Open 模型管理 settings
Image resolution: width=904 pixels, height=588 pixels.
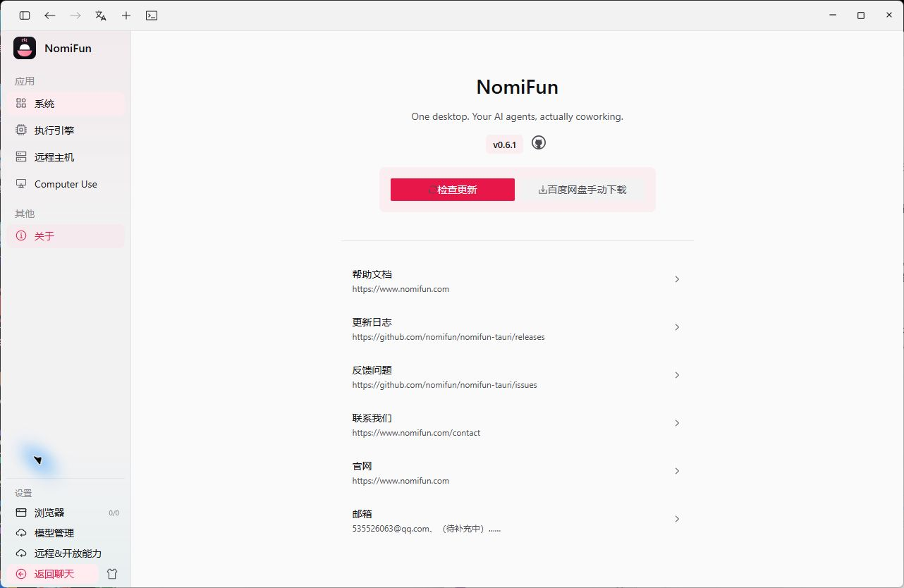point(66,533)
